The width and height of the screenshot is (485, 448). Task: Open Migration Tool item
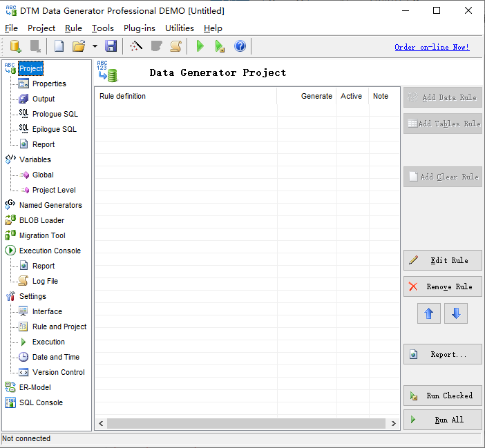tap(42, 235)
